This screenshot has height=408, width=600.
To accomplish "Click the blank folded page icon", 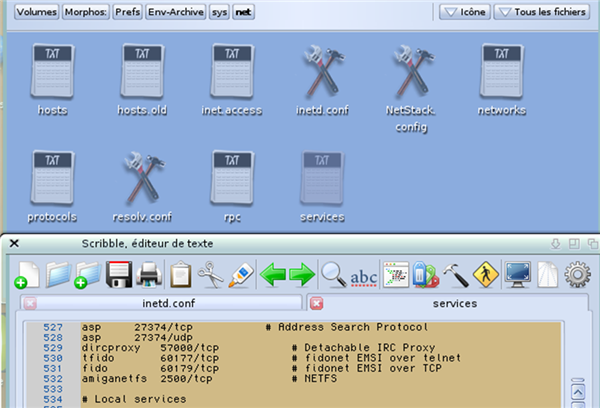I will point(548,274).
